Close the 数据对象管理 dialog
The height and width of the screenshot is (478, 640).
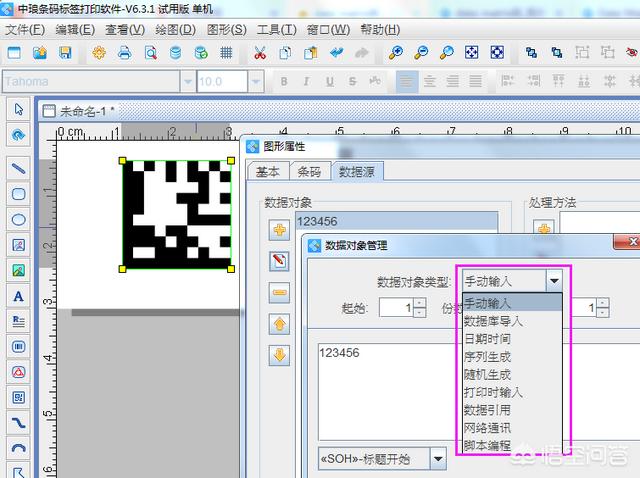point(627,242)
